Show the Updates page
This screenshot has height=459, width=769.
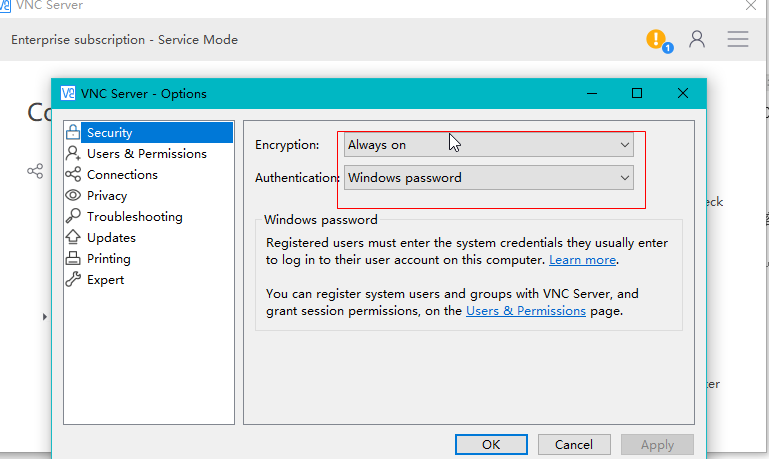coord(111,237)
